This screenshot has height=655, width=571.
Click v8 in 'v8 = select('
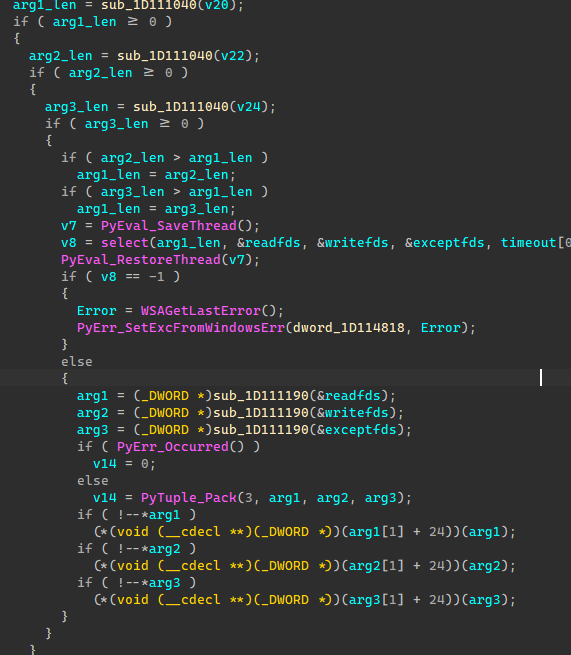pyautogui.click(x=69, y=243)
